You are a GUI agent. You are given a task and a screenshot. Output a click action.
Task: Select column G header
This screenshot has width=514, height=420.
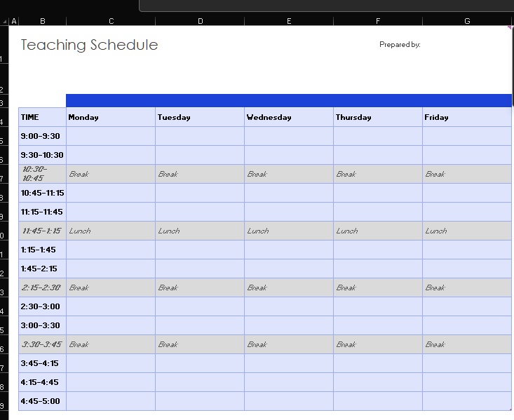(467, 21)
